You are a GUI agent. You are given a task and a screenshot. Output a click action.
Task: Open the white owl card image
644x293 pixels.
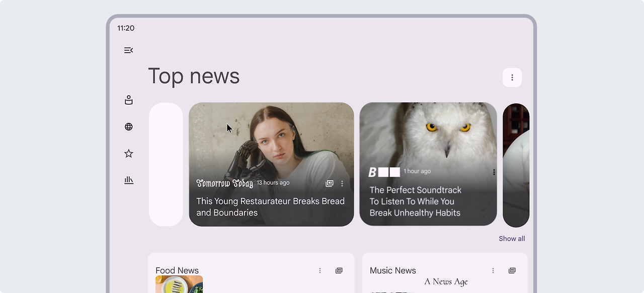[x=428, y=164]
